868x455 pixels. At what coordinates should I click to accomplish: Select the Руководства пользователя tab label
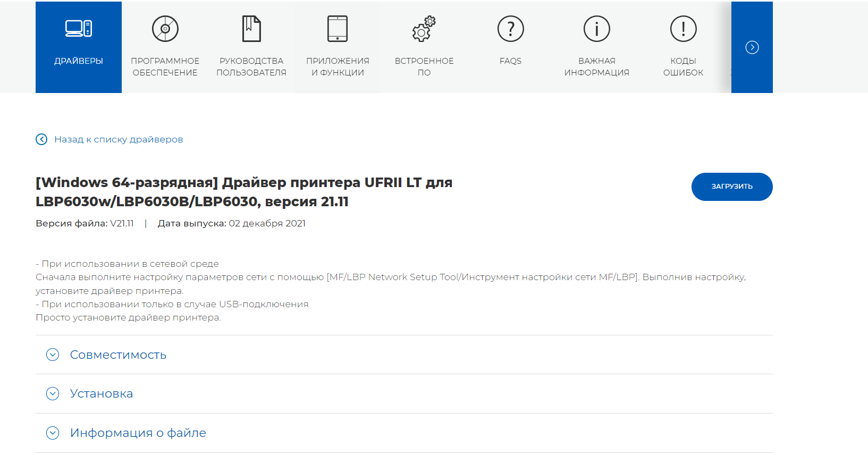click(251, 66)
